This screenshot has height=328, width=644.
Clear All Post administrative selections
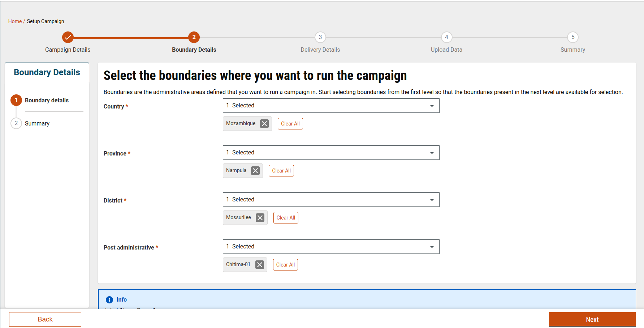(x=285, y=265)
